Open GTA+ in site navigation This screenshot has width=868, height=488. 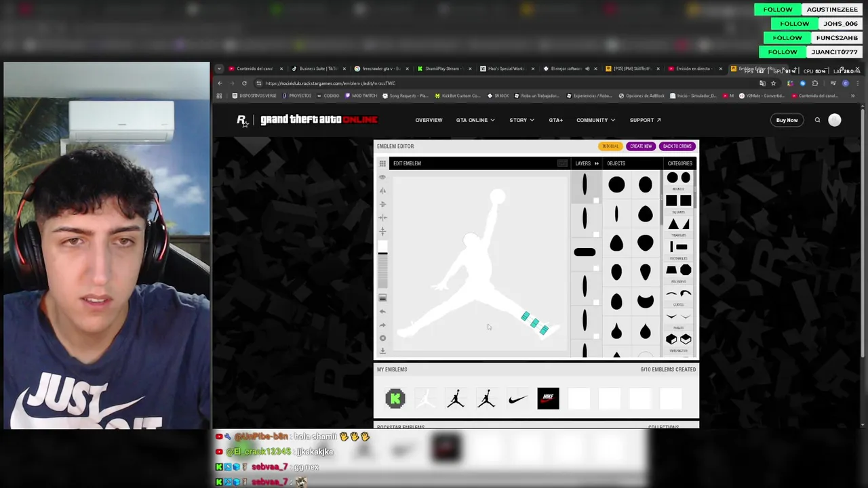click(556, 120)
